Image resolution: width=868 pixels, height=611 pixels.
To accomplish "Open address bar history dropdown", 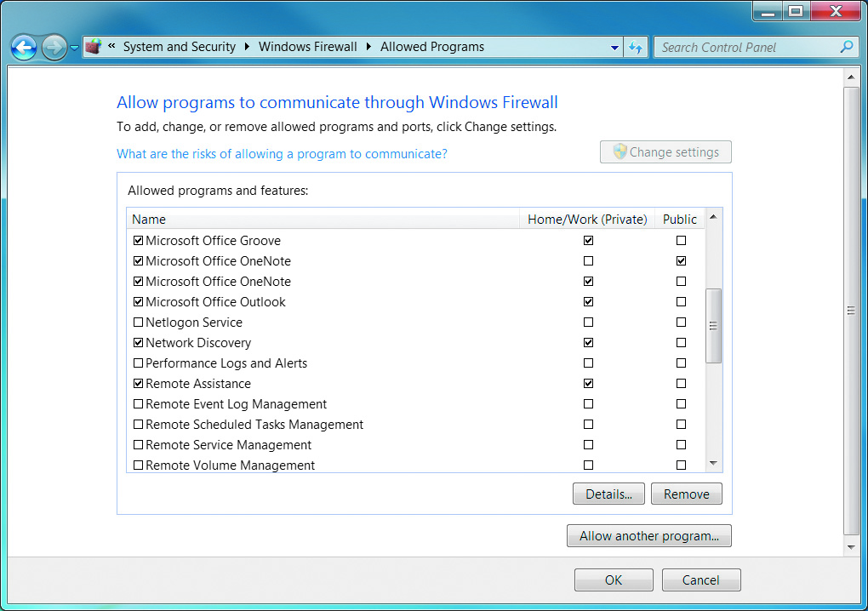I will pyautogui.click(x=614, y=48).
